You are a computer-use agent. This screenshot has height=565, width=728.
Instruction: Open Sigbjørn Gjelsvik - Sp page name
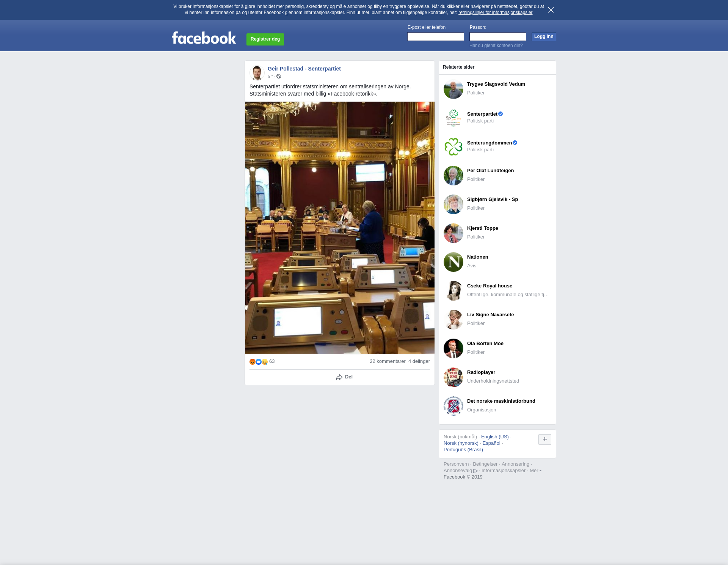(x=493, y=199)
